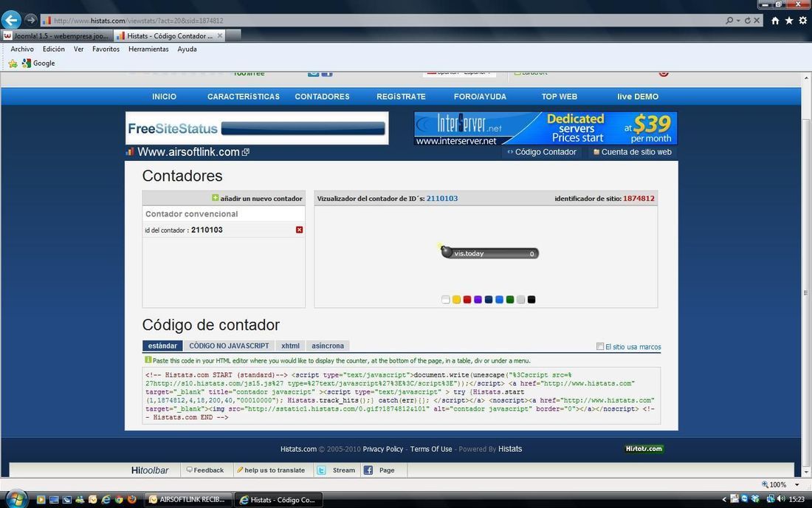Close the Histats - Código Contador tab
The width and height of the screenshot is (812, 508).
[x=220, y=35]
